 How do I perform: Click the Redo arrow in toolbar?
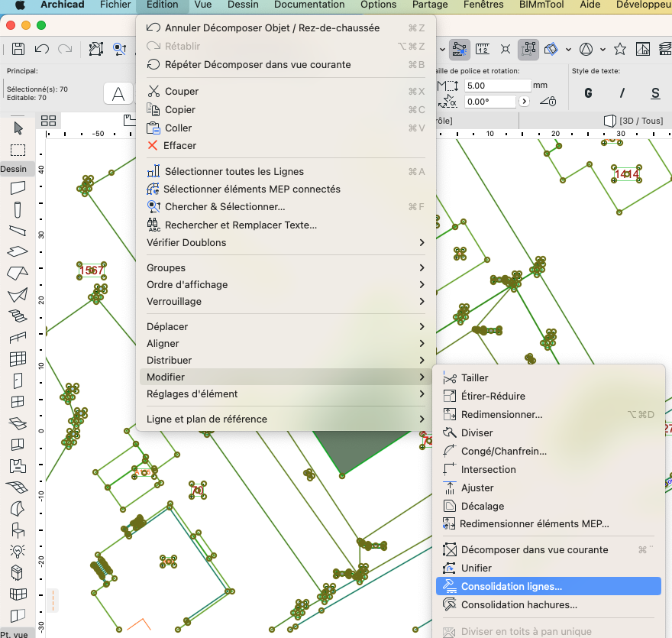pos(65,49)
